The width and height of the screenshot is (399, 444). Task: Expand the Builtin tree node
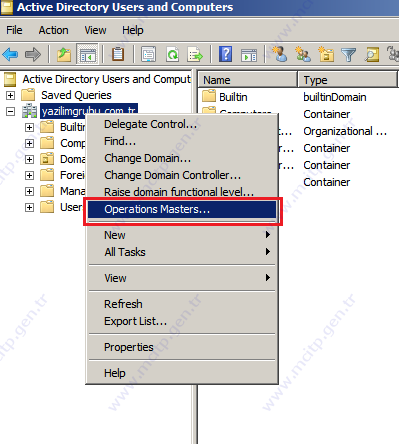click(29, 127)
